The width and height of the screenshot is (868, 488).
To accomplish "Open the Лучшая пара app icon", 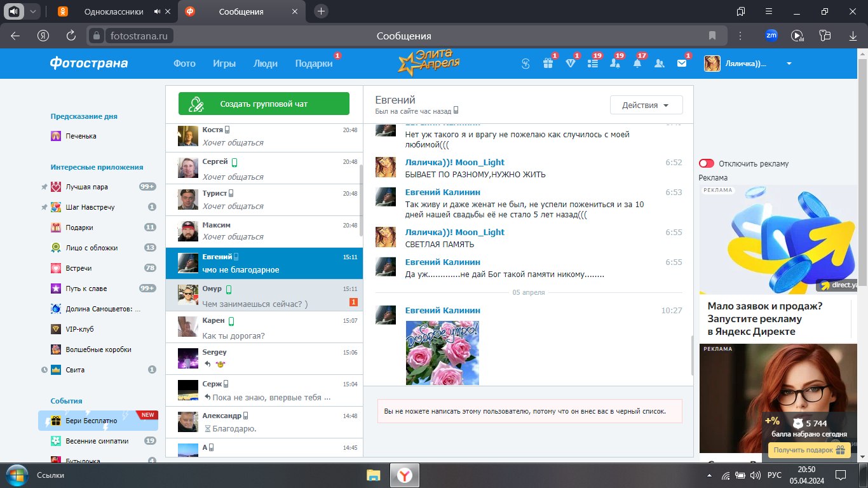I will coord(56,187).
